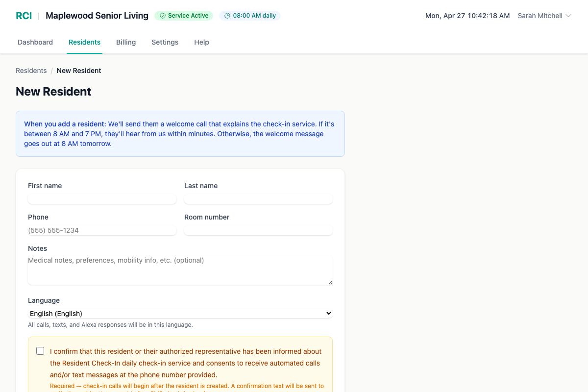Click the Residents breadcrumb link
This screenshot has width=588, height=392.
click(31, 71)
